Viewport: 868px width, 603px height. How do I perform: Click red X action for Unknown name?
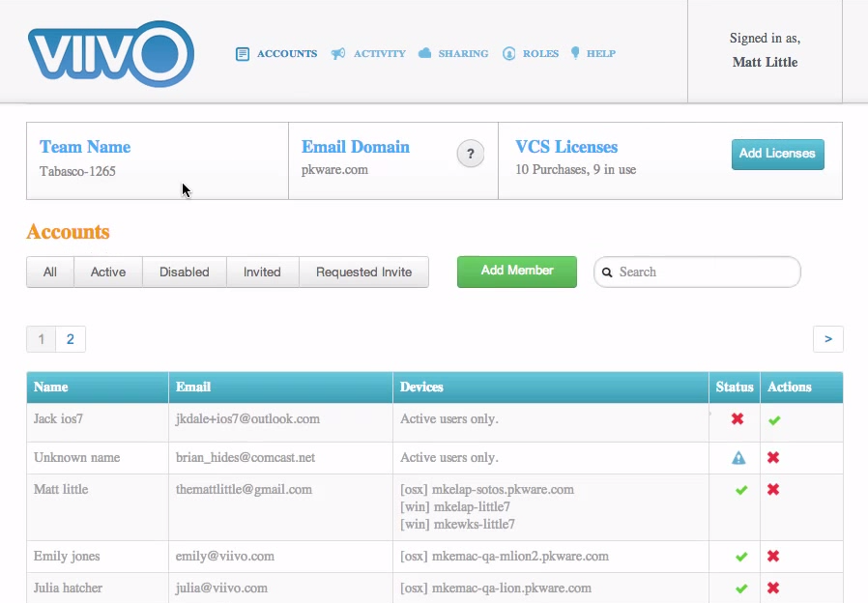(x=773, y=458)
